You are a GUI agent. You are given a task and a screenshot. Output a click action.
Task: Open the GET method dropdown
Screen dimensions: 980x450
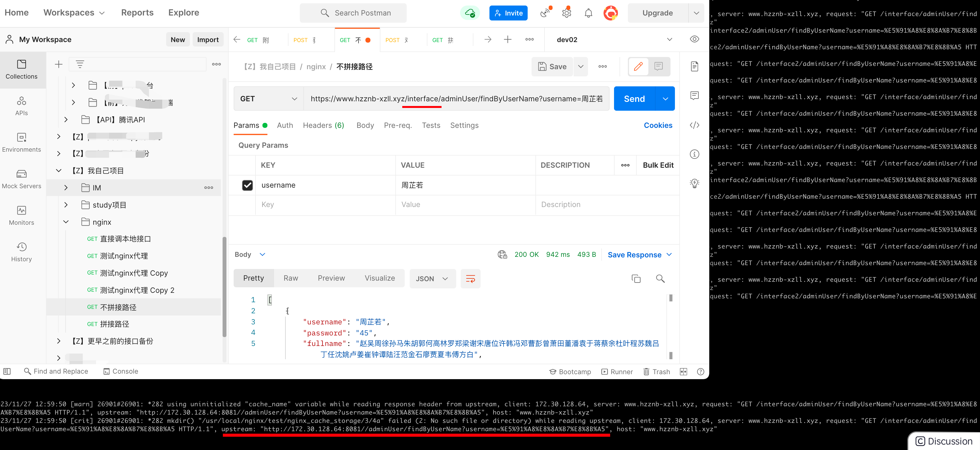pos(268,99)
